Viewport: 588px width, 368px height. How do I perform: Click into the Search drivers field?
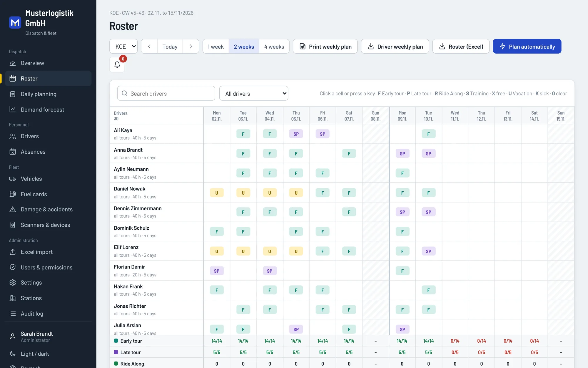[x=166, y=94]
